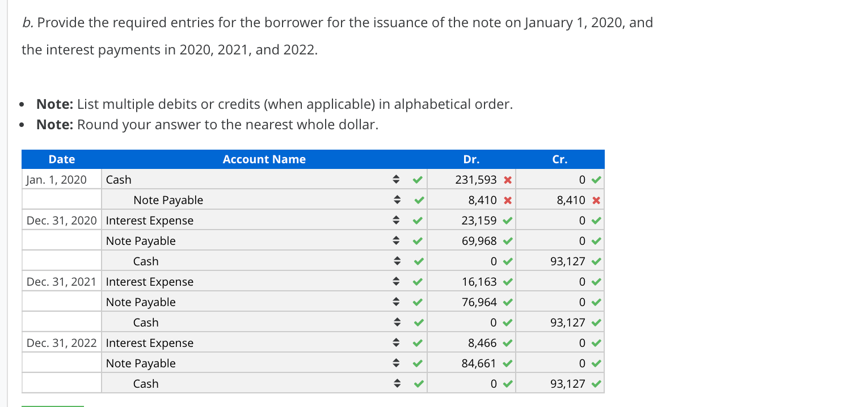Click the Account Name column header

tap(264, 160)
